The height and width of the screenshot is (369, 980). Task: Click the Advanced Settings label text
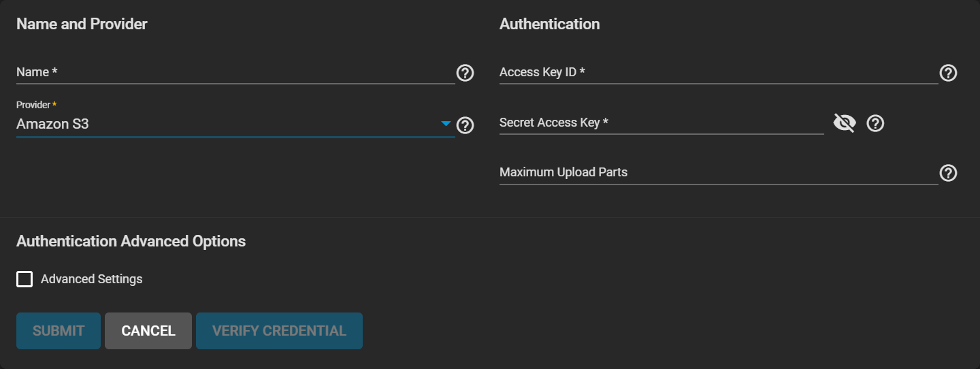92,279
